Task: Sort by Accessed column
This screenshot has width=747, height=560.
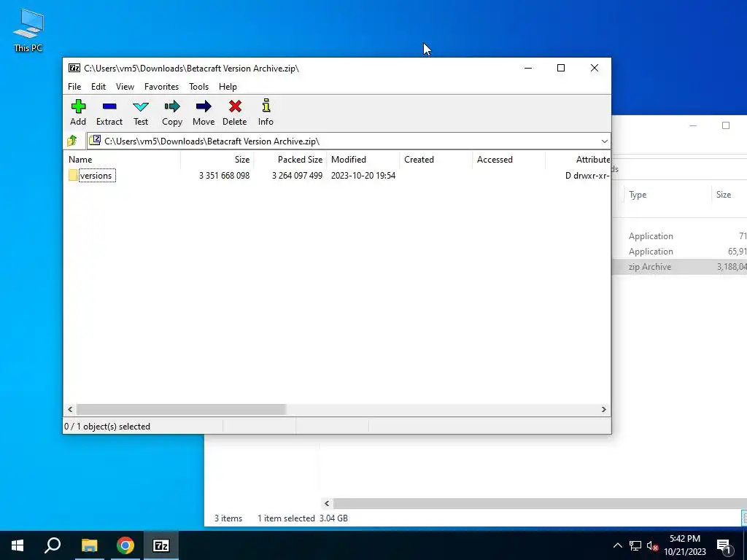Action: (508, 160)
